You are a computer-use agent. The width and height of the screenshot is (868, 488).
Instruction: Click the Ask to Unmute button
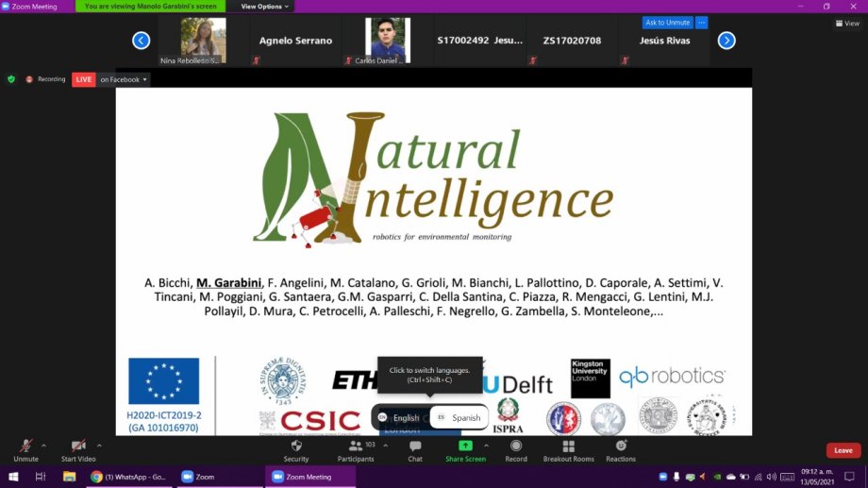[667, 23]
